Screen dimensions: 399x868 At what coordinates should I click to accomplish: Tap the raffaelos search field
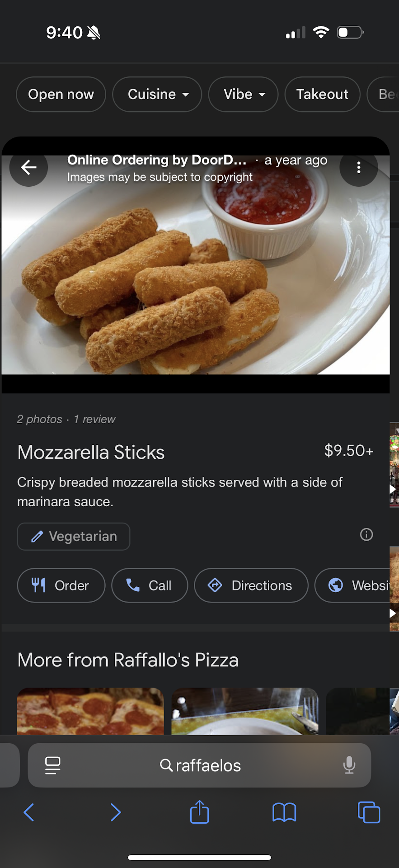pos(201,765)
